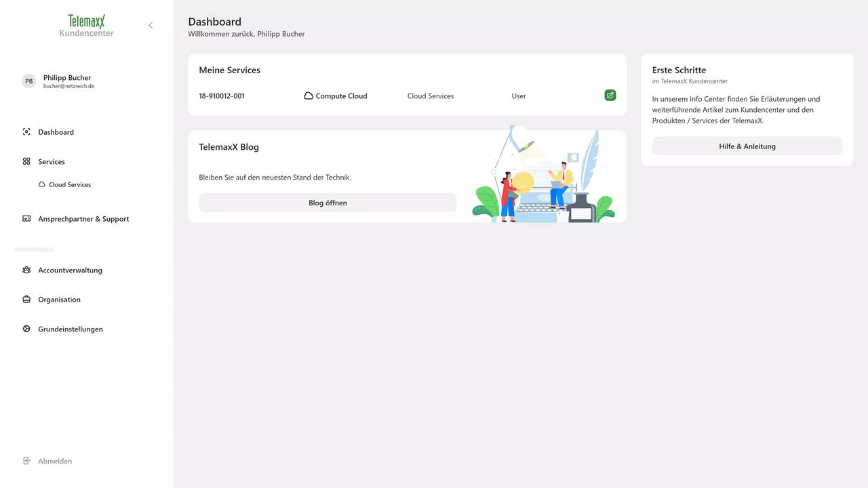Viewport: 868px width, 488px height.
Task: Open Grundeinstellungen menu item
Action: (71, 329)
